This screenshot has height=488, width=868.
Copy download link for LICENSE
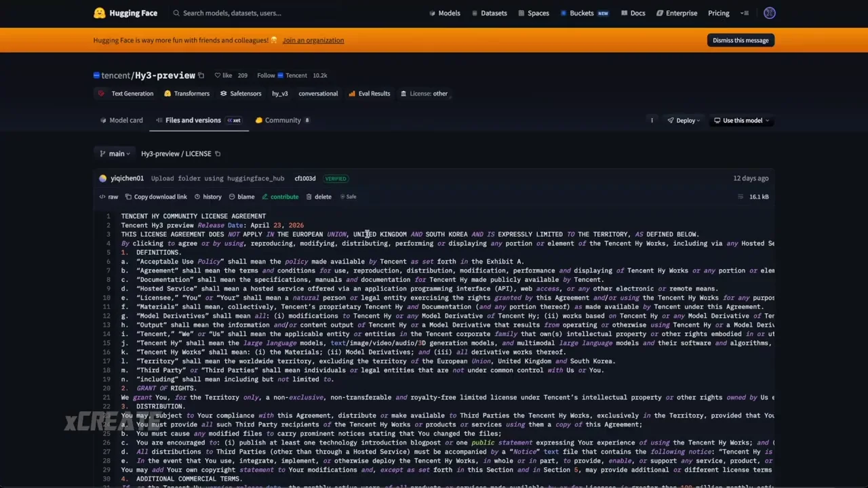coord(156,197)
